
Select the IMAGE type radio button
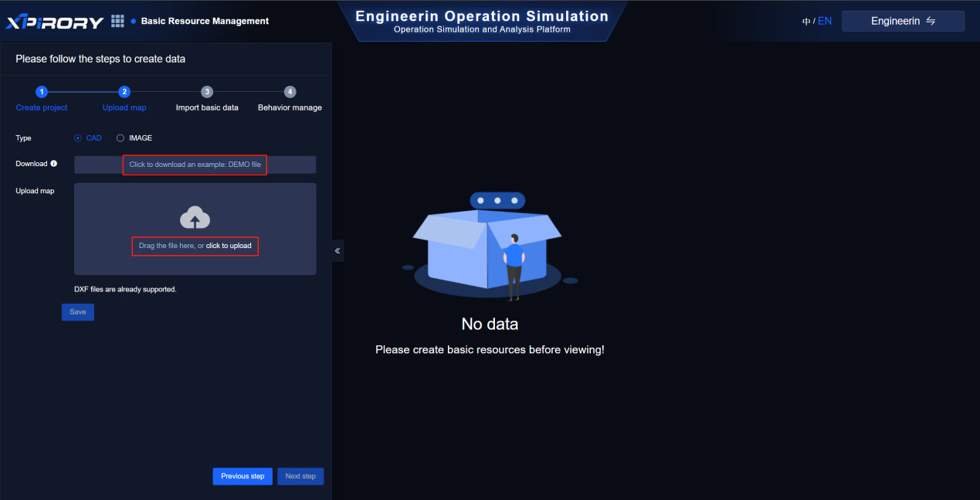pos(120,138)
